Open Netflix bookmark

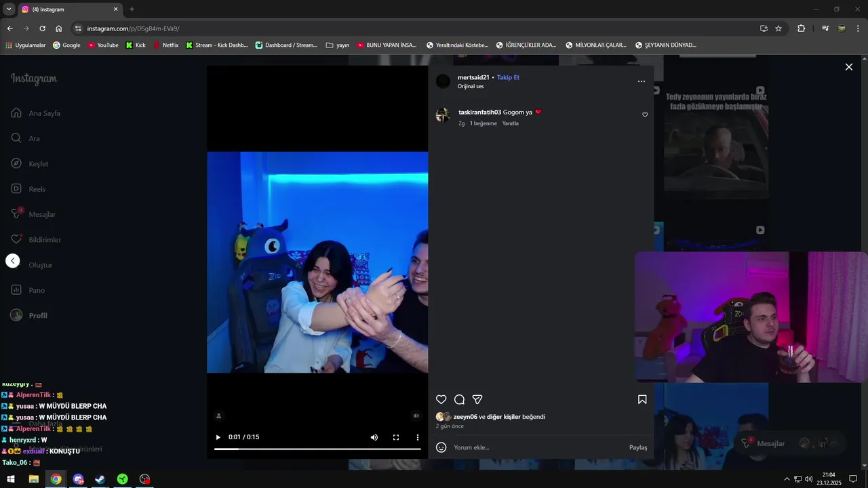pos(165,45)
